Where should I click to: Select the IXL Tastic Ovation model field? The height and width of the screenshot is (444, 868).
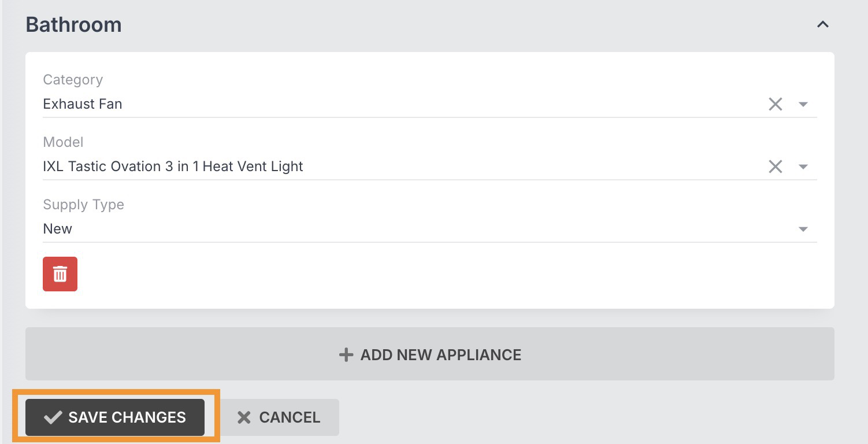coord(429,166)
